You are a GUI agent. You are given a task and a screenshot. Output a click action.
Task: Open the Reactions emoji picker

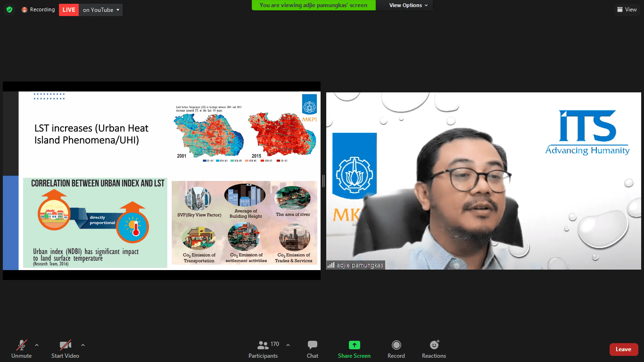[434, 349]
